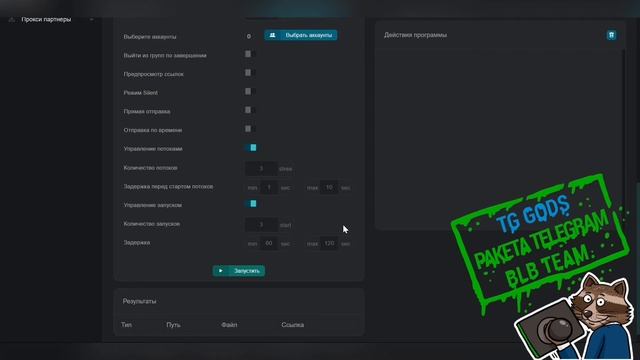This screenshot has height=360, width=640.
Task: Toggle Выйти из групп по завершении
Action: coord(250,54)
